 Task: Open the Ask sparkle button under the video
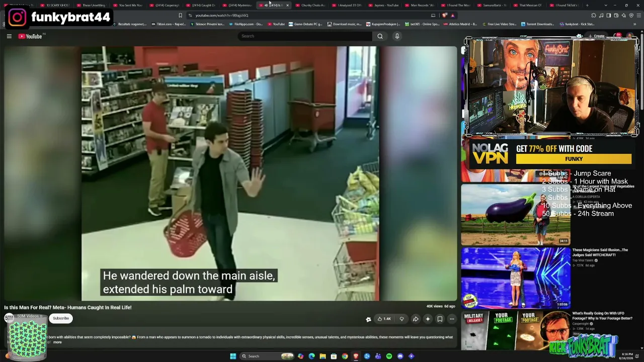[x=428, y=319]
